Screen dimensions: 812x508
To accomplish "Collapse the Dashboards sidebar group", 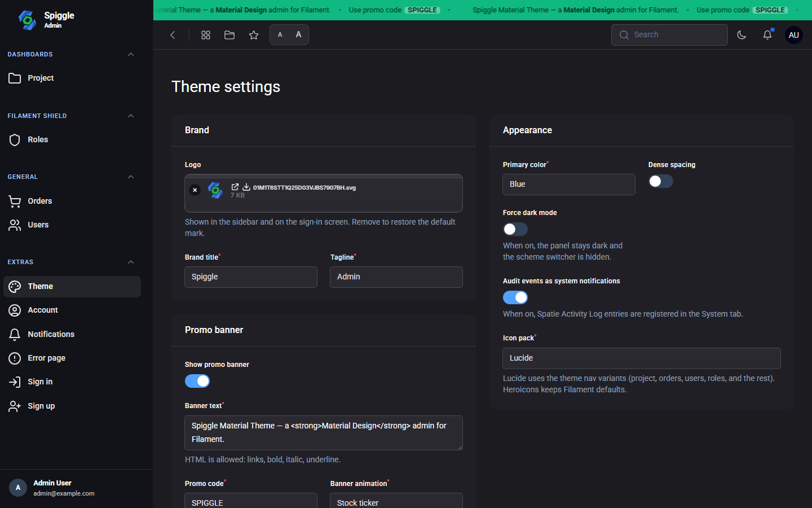I will point(131,54).
